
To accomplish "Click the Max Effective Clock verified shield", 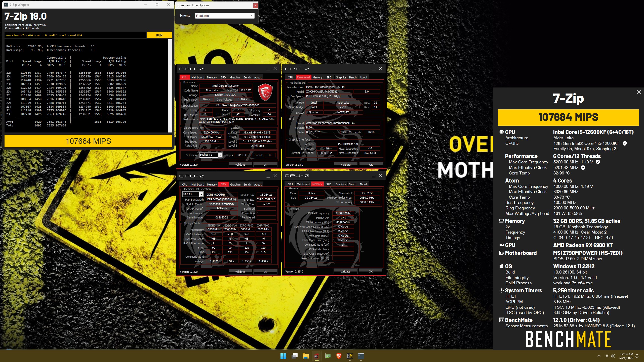I will point(583,167).
